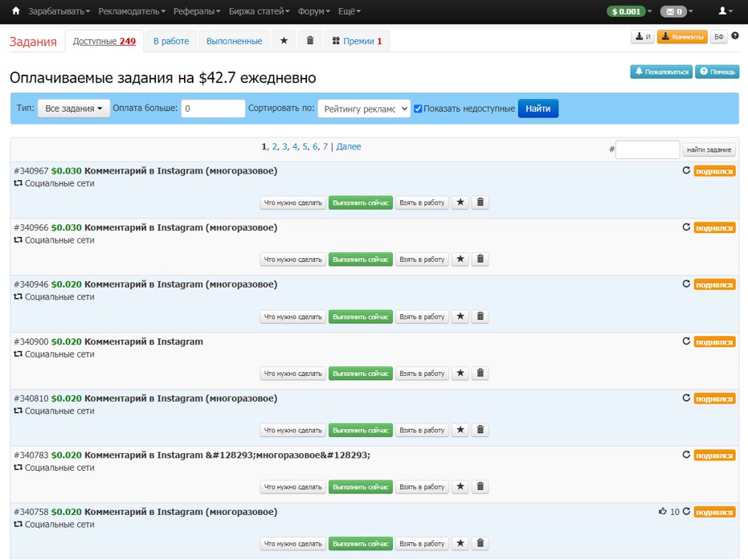The image size is (748, 560).
Task: Click the БФ button
Action: pos(719,36)
